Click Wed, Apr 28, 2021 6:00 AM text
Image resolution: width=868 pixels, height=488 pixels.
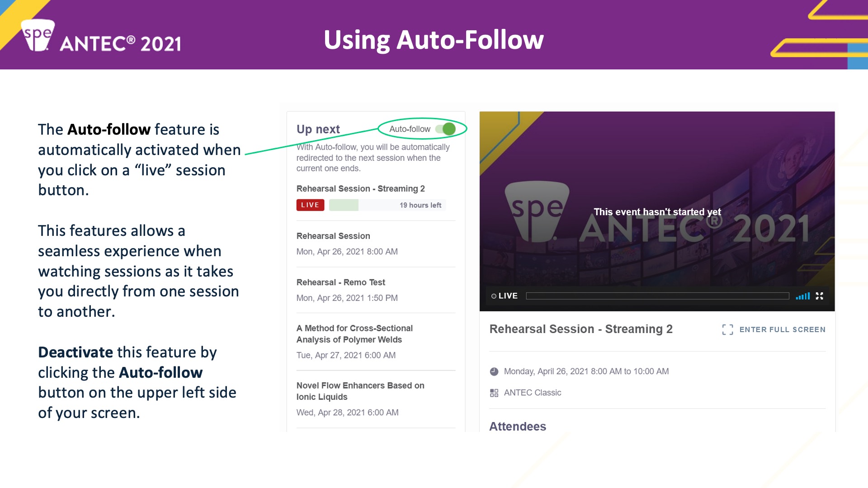pyautogui.click(x=347, y=413)
